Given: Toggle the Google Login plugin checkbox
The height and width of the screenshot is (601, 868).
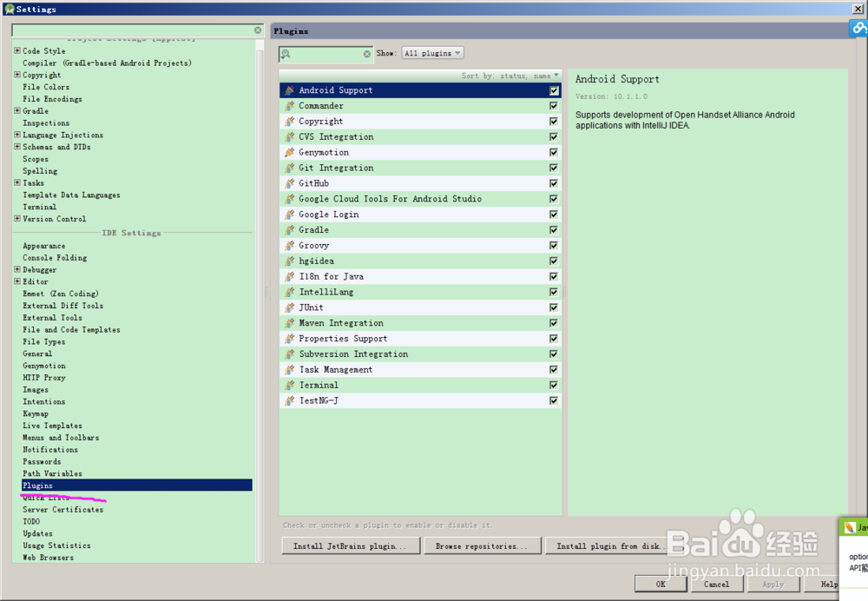Looking at the screenshot, I should click(x=554, y=215).
